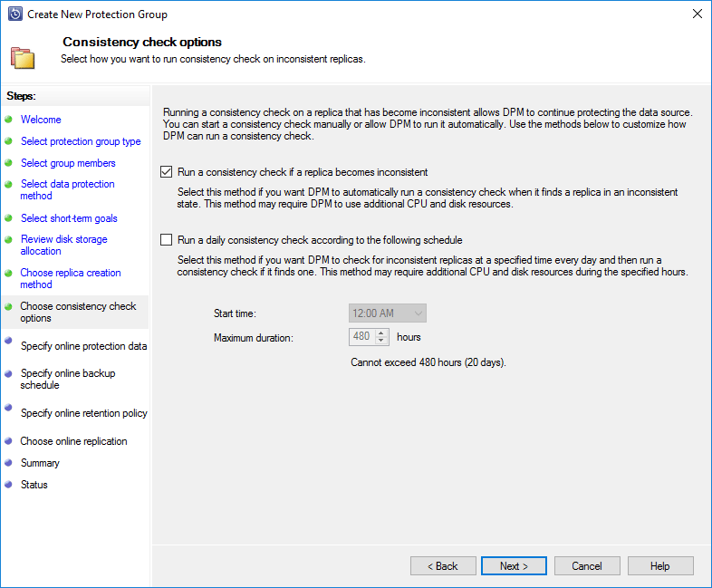The width and height of the screenshot is (712, 588).
Task: Cancel the protection group wizard
Action: pyautogui.click(x=587, y=566)
